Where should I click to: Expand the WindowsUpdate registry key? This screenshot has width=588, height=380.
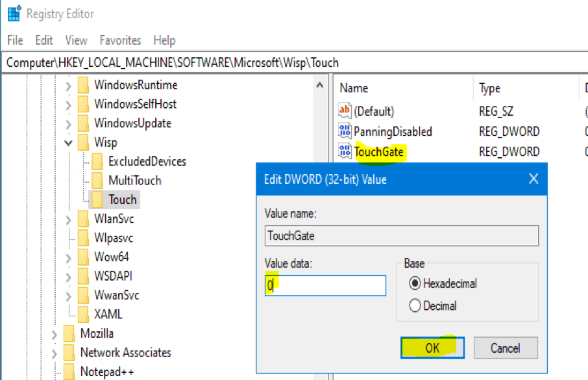[x=69, y=123]
